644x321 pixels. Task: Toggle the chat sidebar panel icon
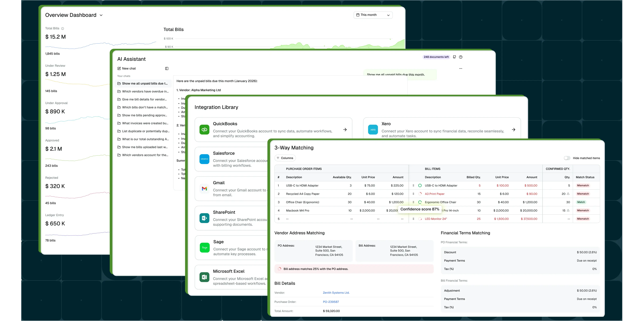point(167,68)
